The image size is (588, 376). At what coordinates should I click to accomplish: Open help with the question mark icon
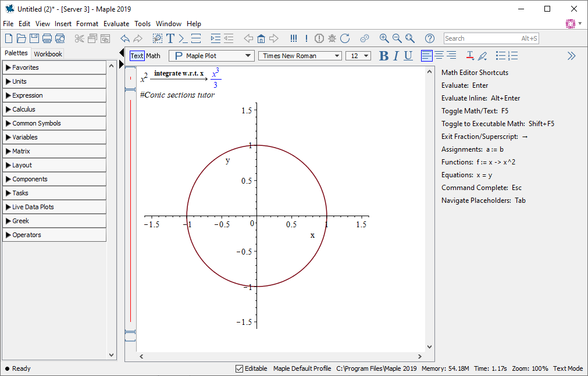[x=430, y=38]
